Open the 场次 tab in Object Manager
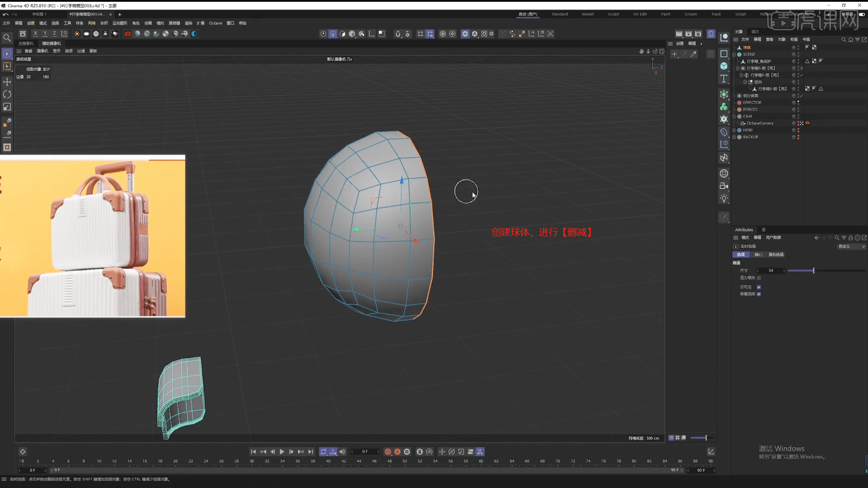The height and width of the screenshot is (488, 868). pos(755,32)
